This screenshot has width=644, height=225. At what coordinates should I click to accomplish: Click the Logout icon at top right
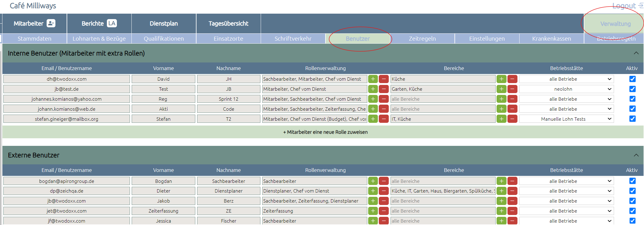(x=641, y=6)
